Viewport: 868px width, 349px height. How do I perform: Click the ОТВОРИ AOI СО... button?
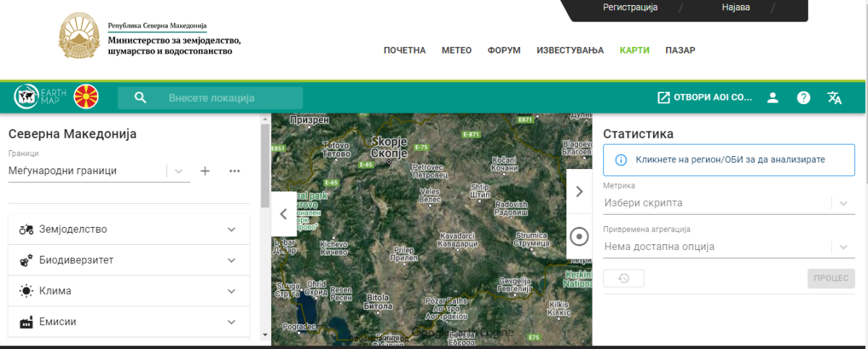click(x=705, y=98)
